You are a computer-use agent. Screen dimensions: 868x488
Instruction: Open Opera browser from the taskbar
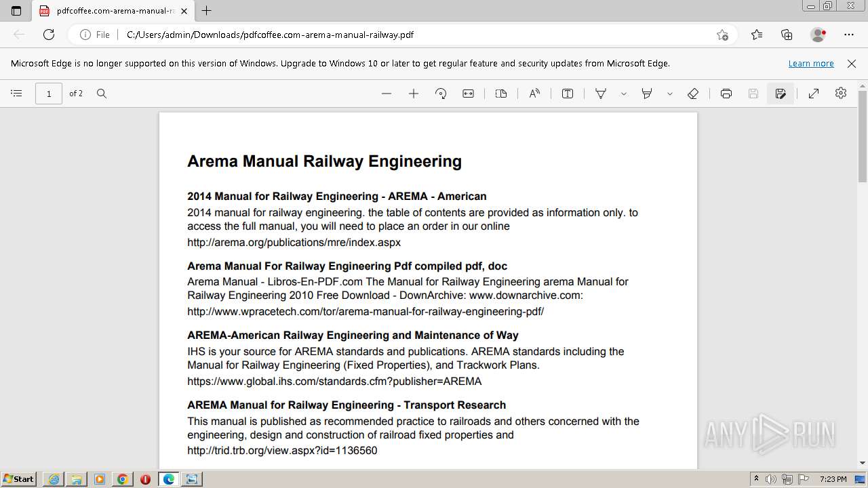point(145,479)
